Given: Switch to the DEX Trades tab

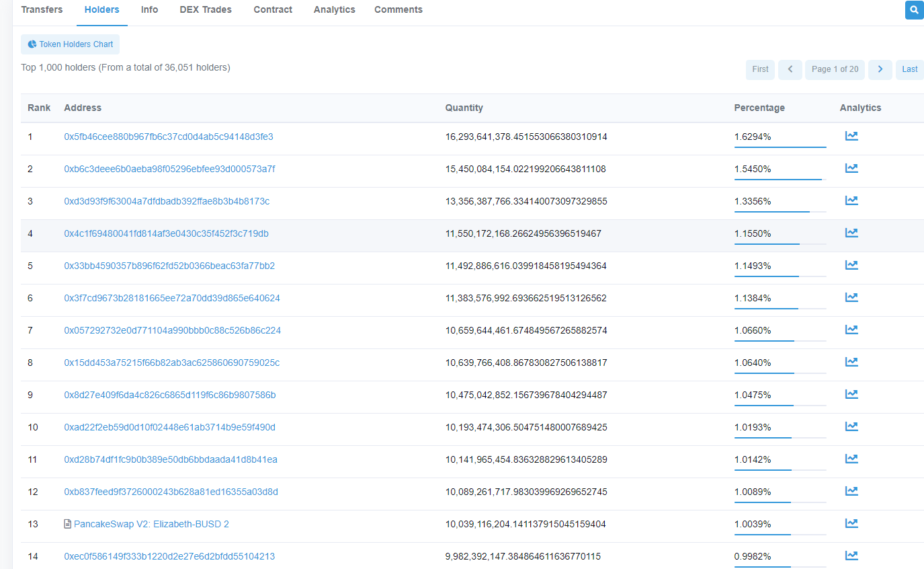Looking at the screenshot, I should click(x=206, y=10).
